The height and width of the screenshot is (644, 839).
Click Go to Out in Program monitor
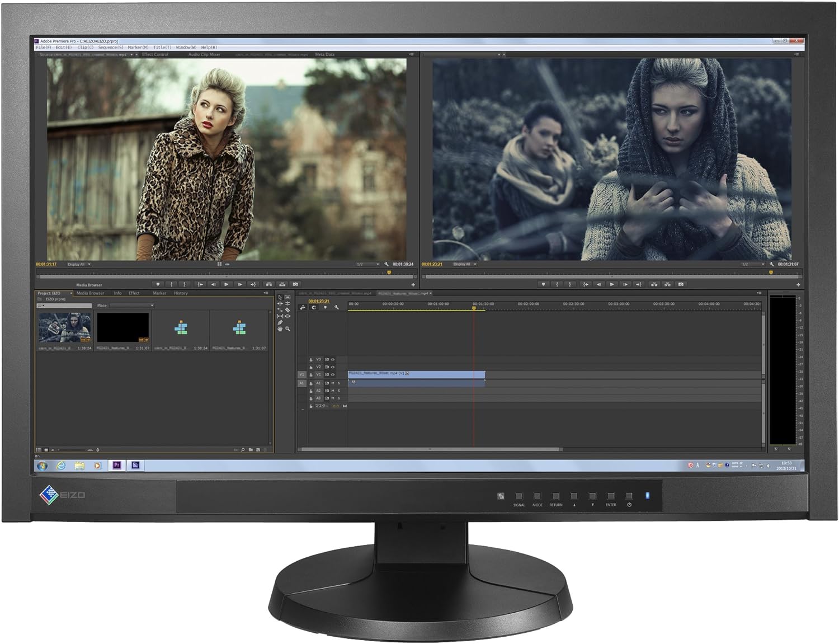[x=639, y=284]
